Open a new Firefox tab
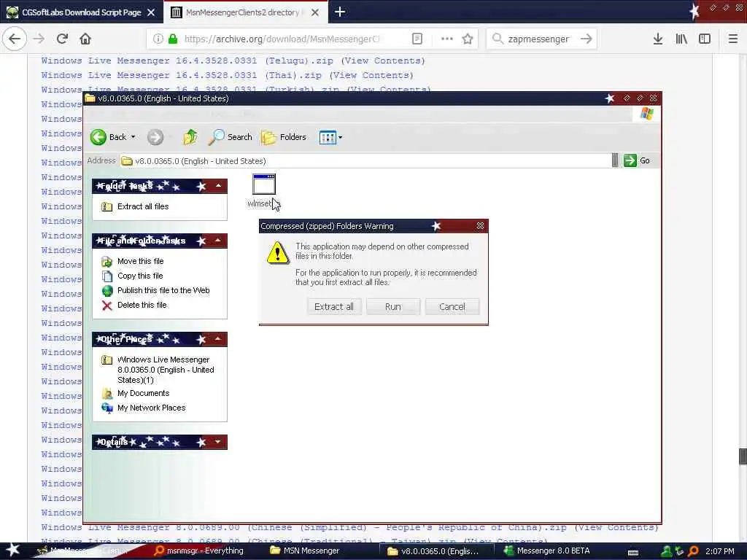 (x=340, y=12)
